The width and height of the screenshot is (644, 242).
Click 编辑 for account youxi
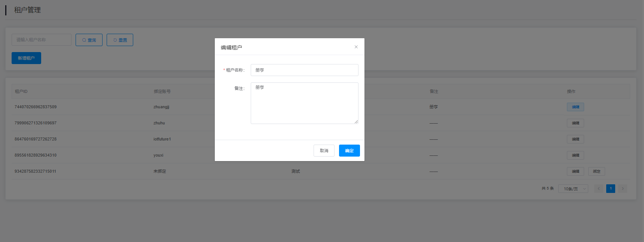(x=575, y=155)
